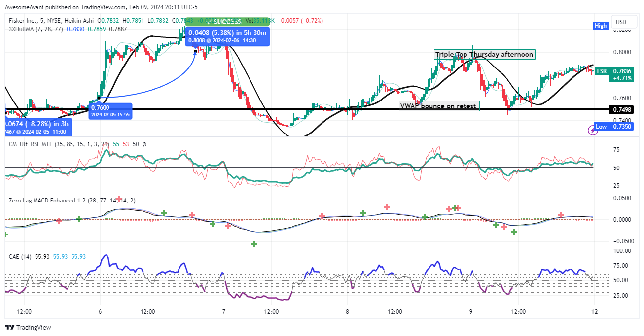Click the 0.0408 (5.38%) in 5h 30m callout
Image resolution: width=644 pixels, height=336 pixels.
click(x=227, y=36)
